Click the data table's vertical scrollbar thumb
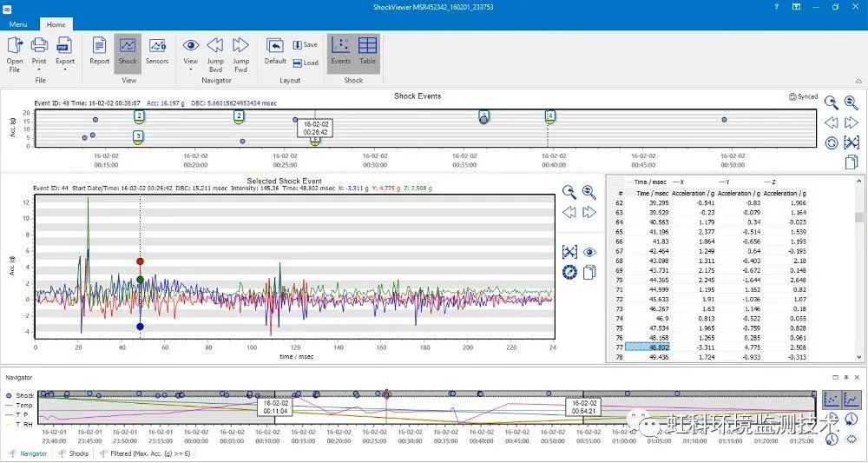Viewport: 868px width, 463px height. click(859, 217)
